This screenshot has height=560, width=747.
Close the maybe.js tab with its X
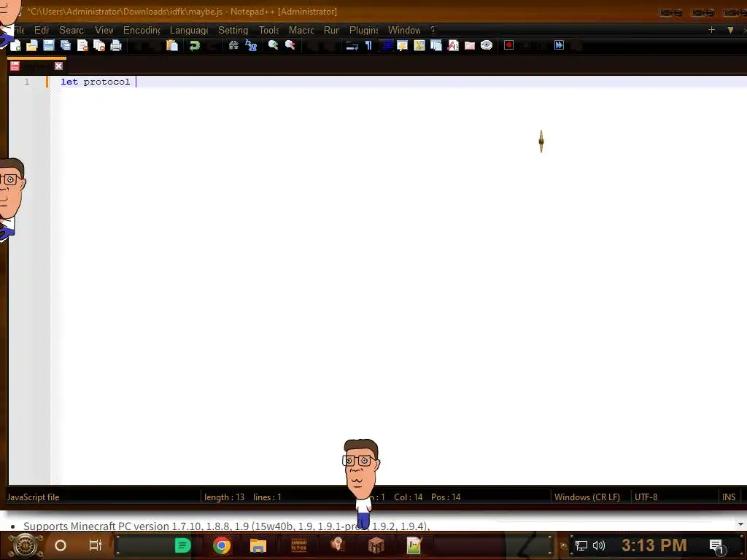[58, 66]
